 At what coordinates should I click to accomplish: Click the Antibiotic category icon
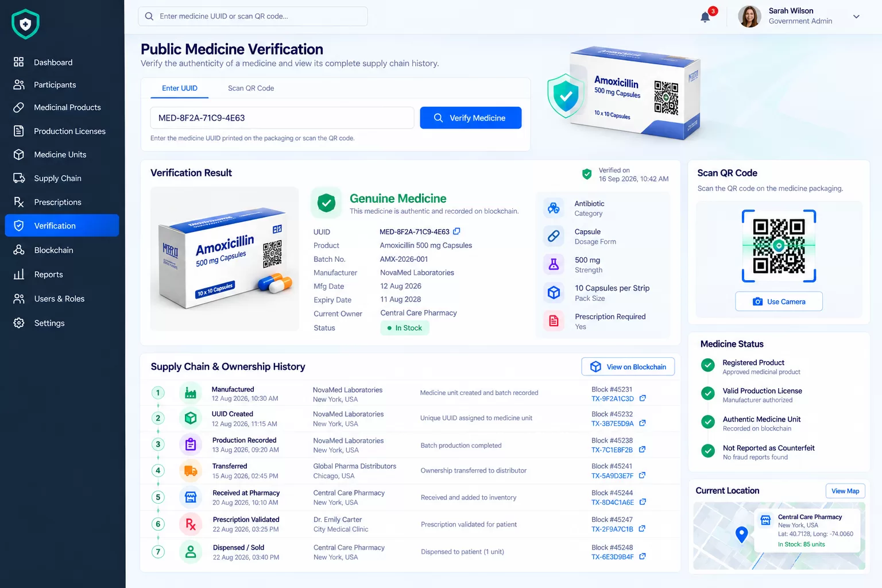click(x=554, y=208)
